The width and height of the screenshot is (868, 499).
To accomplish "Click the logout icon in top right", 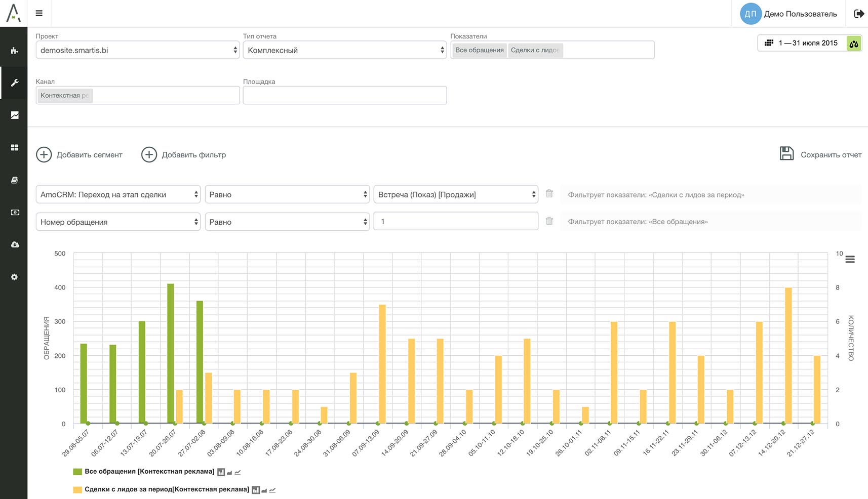I will coord(859,14).
